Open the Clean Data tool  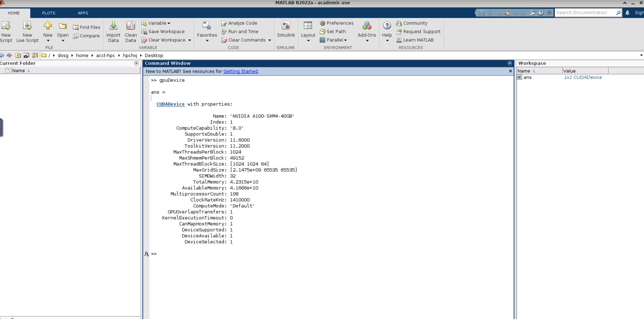pyautogui.click(x=131, y=32)
